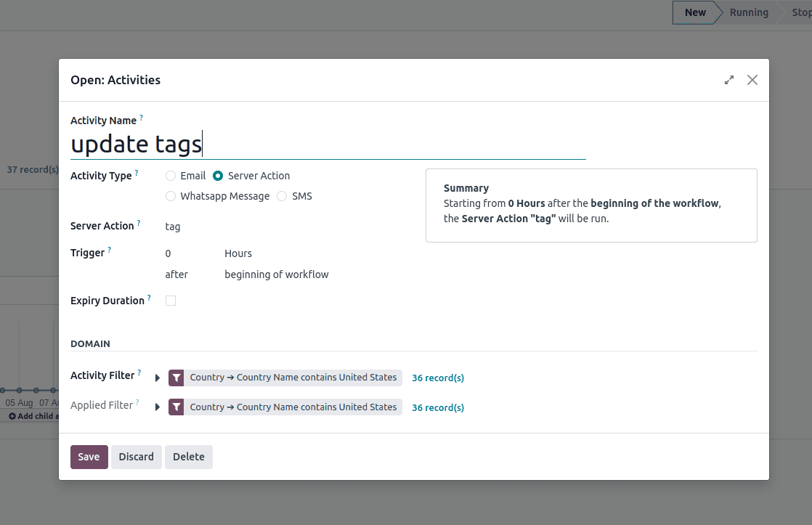This screenshot has height=525, width=812.
Task: Open the Hours trigger unit dropdown
Action: pyautogui.click(x=238, y=253)
